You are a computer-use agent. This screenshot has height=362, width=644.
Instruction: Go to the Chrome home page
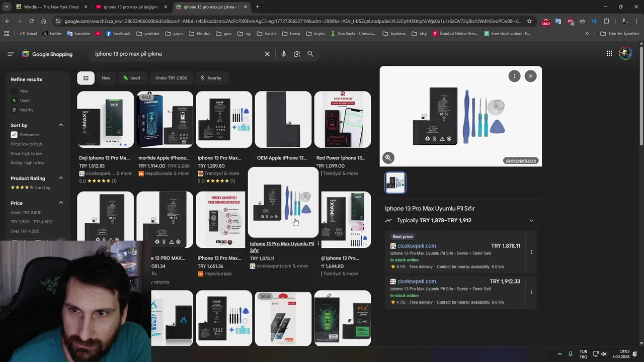(44, 21)
